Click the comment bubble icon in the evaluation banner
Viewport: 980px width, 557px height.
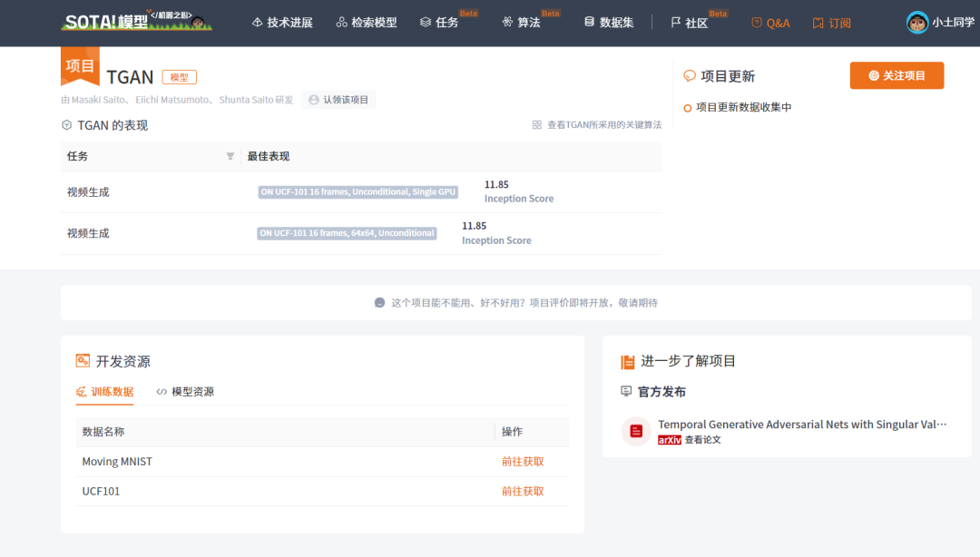click(379, 302)
